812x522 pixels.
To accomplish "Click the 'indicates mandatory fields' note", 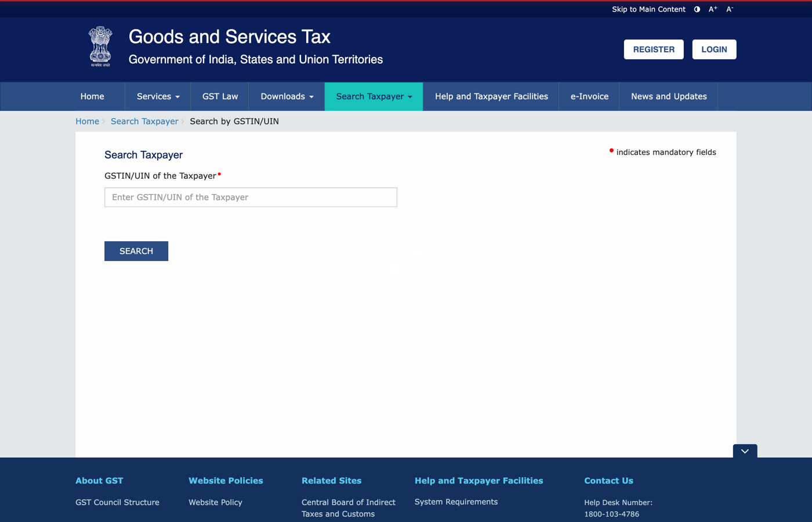I will click(x=666, y=152).
